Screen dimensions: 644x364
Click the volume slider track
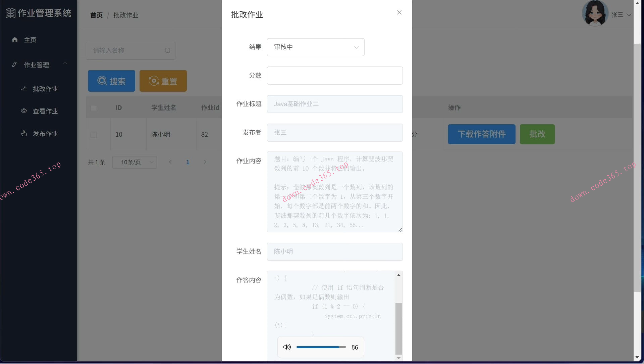[x=321, y=347]
